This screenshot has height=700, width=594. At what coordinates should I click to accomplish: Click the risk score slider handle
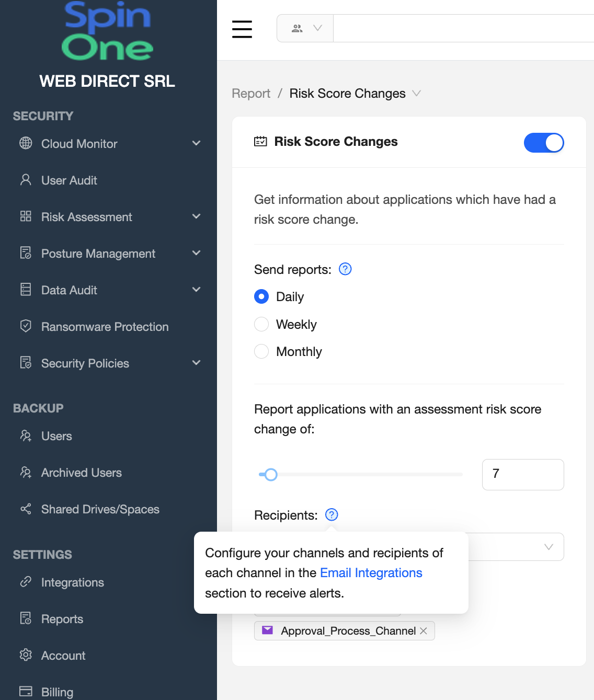(270, 475)
